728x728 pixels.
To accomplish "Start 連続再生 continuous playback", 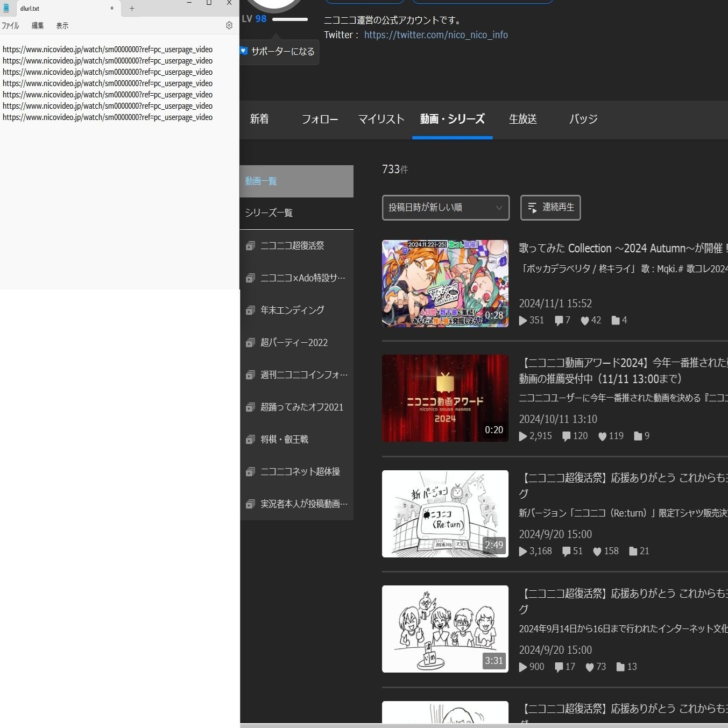I will (550, 208).
